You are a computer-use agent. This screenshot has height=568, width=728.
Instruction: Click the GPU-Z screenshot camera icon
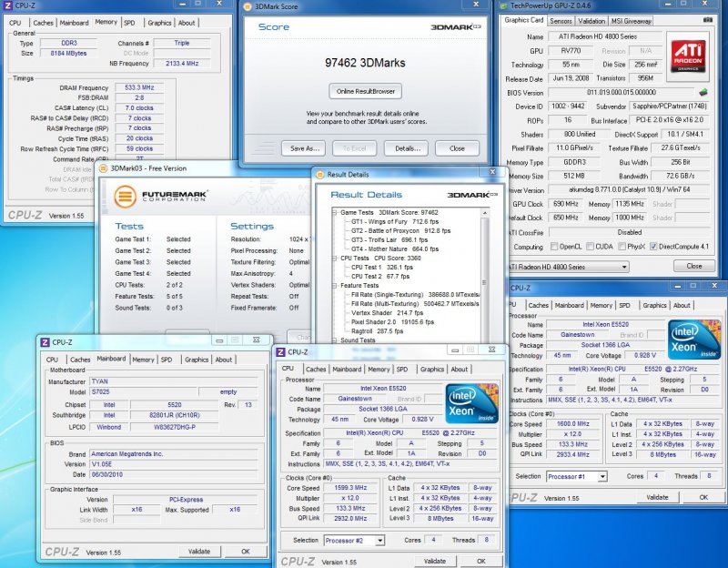pyautogui.click(x=708, y=20)
